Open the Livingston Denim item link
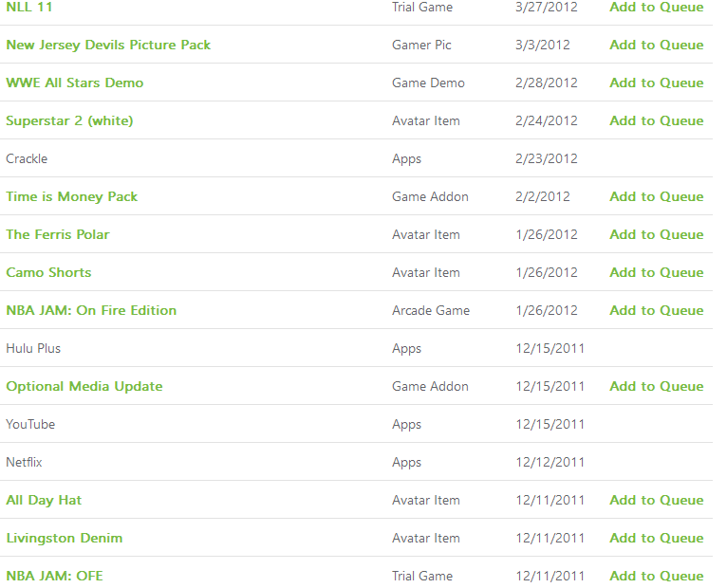The image size is (727, 588). 65,539
